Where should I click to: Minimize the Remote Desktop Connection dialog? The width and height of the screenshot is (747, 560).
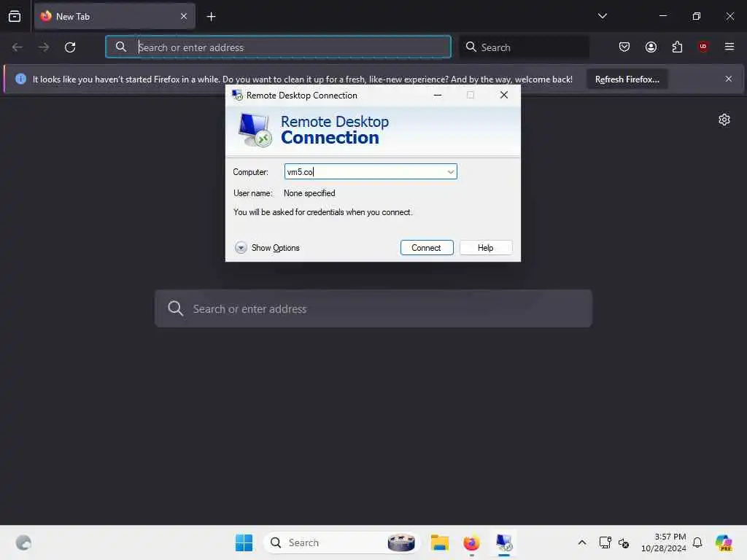[438, 96]
